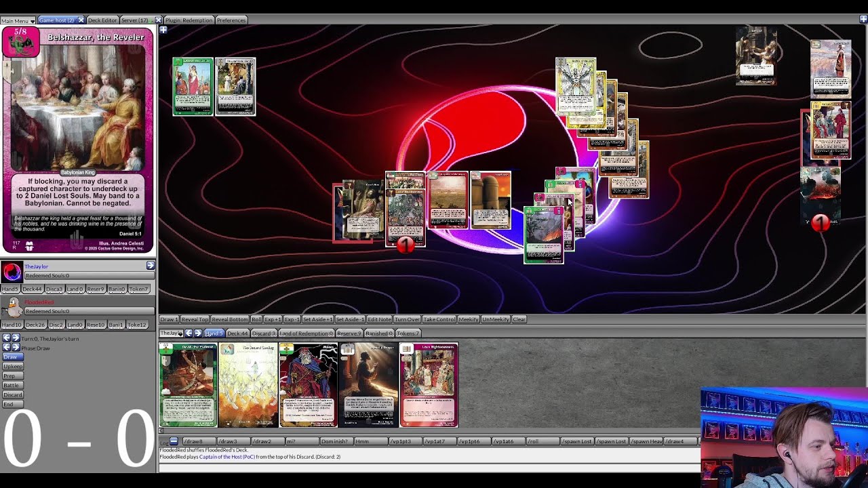Image resolution: width=868 pixels, height=488 pixels.
Task: Open TheJaylor's Token7 zone tab
Action: pyautogui.click(x=138, y=289)
